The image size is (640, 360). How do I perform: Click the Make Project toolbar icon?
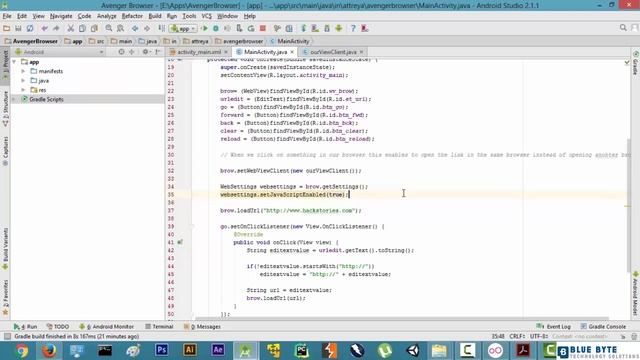162,28
